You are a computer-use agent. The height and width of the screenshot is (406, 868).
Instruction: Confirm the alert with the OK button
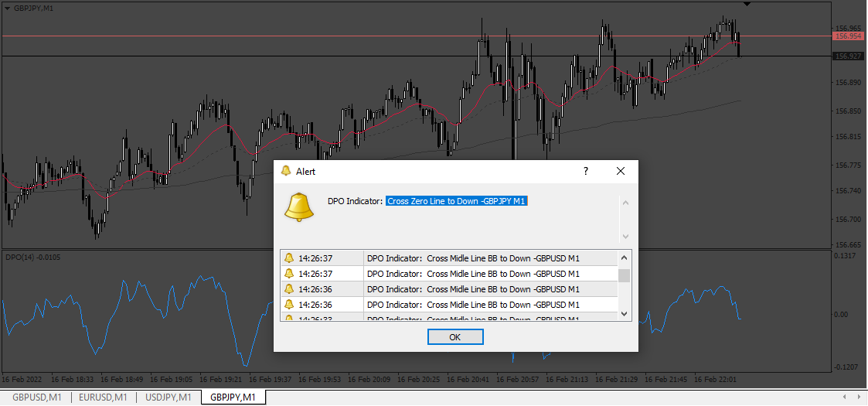tap(455, 336)
